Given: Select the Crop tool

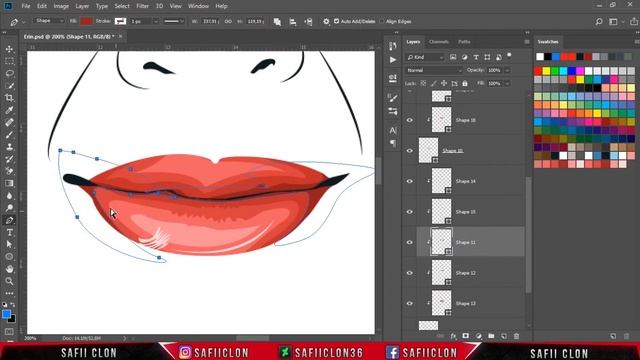Looking at the screenshot, I should (x=9, y=98).
